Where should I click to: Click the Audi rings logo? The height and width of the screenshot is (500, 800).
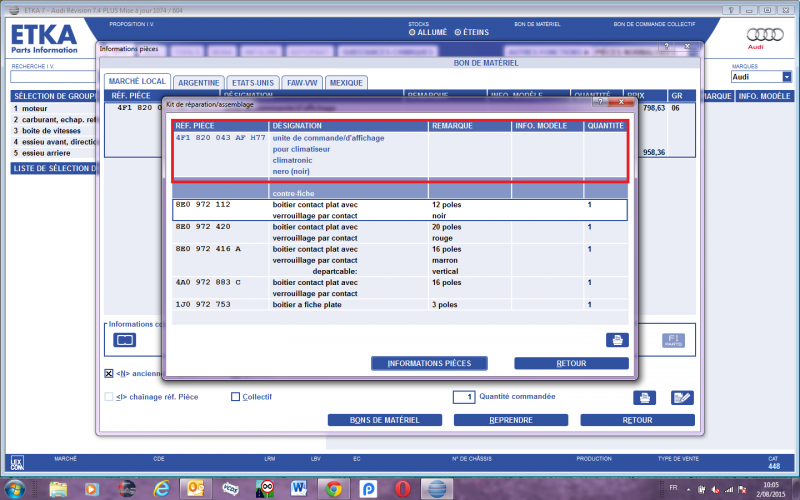765,35
